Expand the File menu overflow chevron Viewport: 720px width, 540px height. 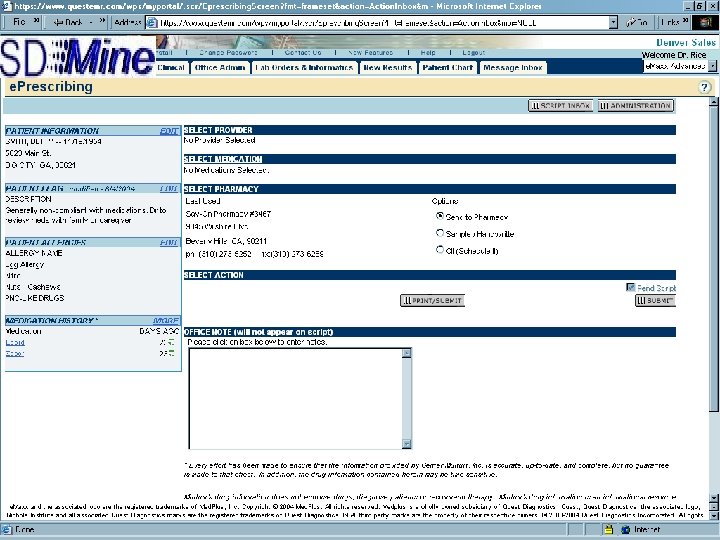tap(36, 21)
